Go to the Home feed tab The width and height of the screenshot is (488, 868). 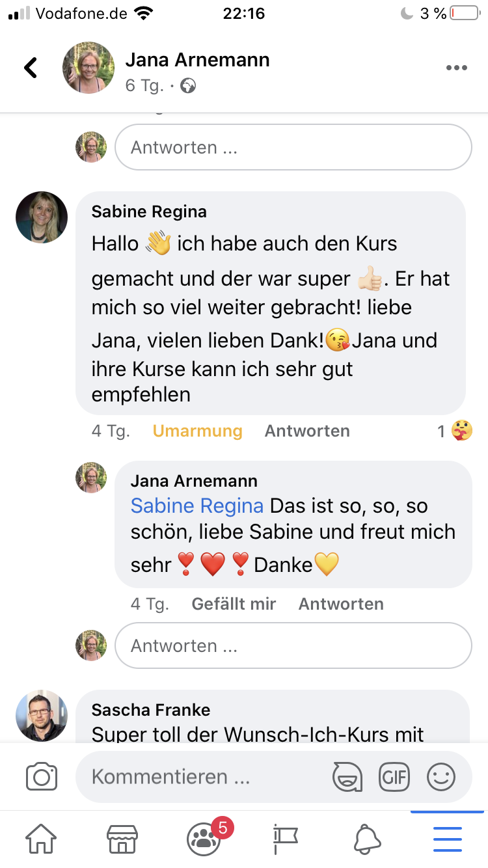tap(41, 839)
